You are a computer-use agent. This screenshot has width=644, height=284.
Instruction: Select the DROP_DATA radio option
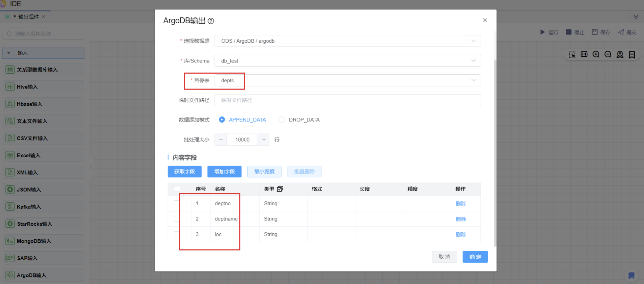click(282, 120)
